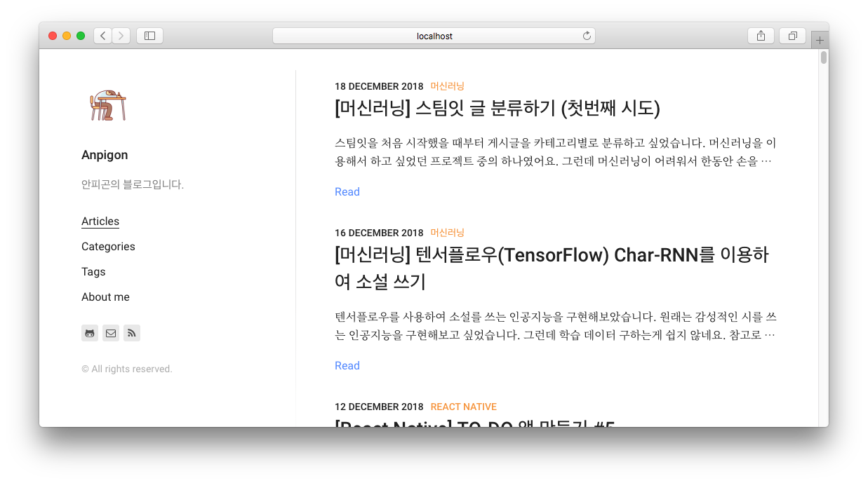Open the RSS feed icon

coord(132,333)
